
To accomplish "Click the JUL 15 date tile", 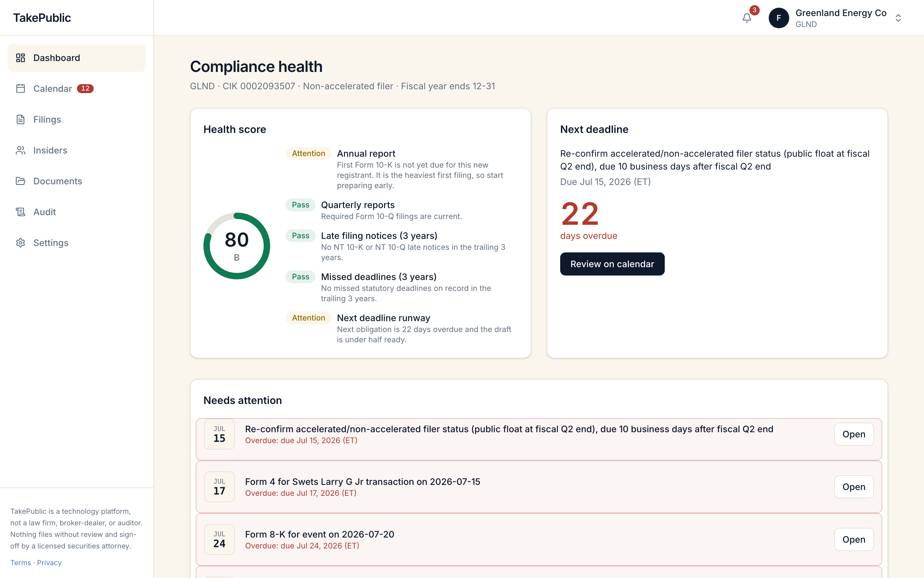I will [x=219, y=434].
